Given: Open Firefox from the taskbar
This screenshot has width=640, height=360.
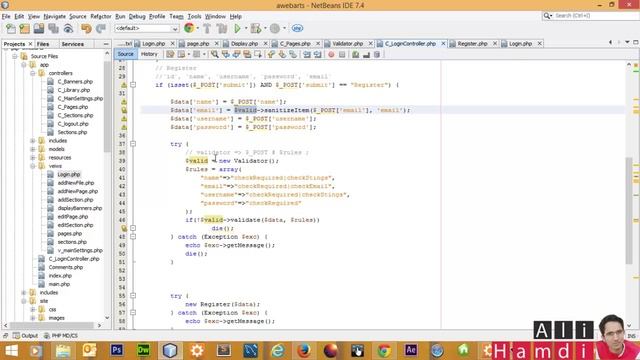Looking at the screenshot, I should click(304, 350).
